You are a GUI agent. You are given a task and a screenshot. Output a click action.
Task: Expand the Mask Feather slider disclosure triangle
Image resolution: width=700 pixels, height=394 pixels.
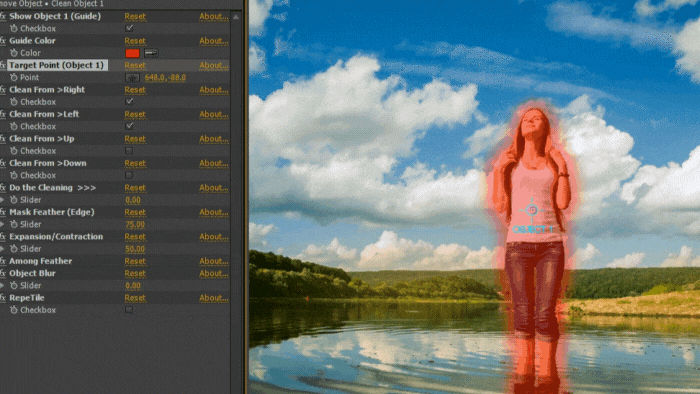click(3, 224)
